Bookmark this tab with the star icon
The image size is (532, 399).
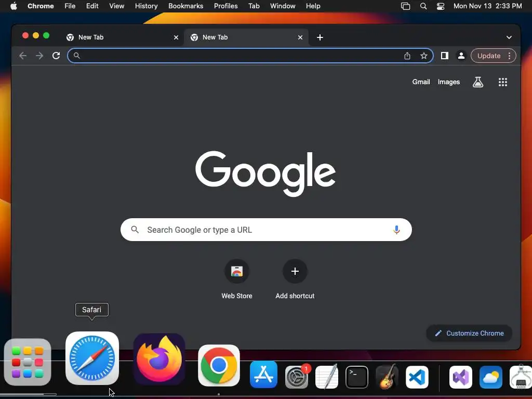tap(424, 56)
